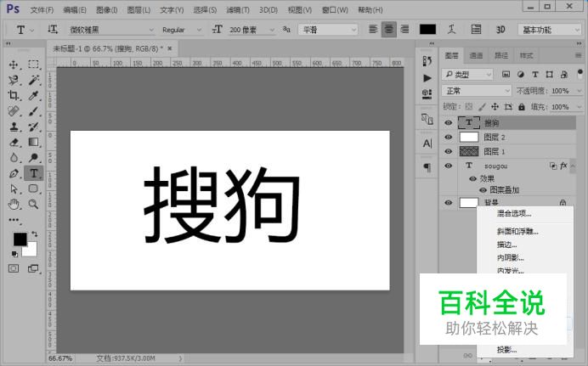Hide the sougou text layer
The height and width of the screenshot is (366, 588).
point(448,166)
